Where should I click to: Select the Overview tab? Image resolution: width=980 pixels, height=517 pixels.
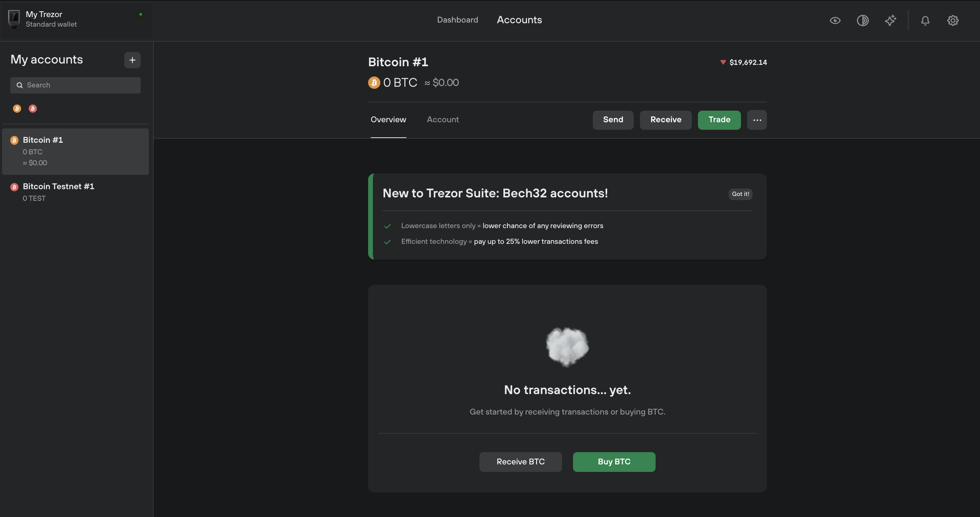(x=388, y=120)
